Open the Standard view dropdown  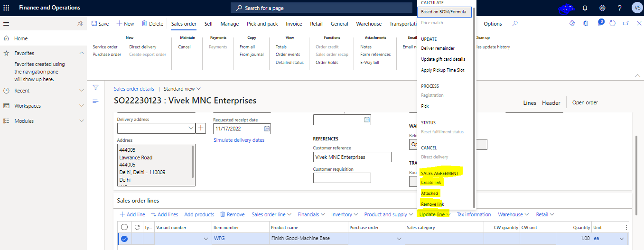click(182, 89)
